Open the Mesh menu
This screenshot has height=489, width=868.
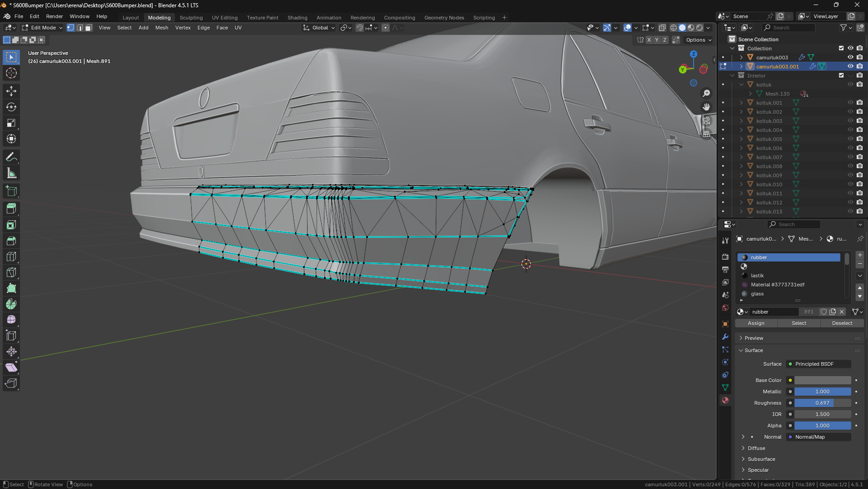click(161, 28)
